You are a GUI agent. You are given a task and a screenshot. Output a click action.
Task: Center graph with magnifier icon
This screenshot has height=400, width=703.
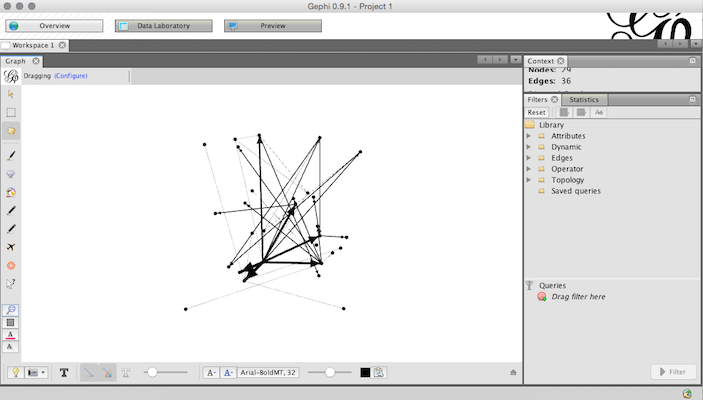click(x=11, y=310)
